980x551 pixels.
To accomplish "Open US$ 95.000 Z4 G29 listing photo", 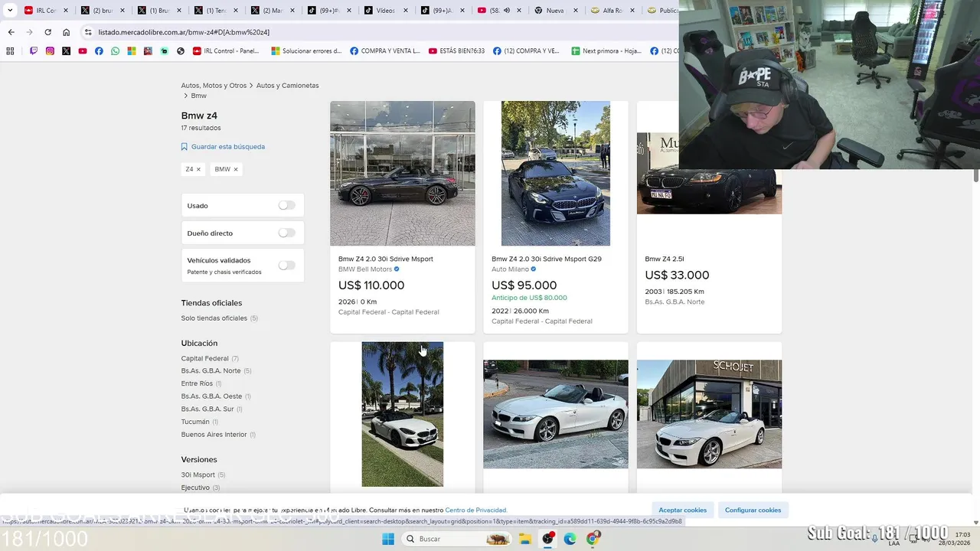I will point(556,174).
